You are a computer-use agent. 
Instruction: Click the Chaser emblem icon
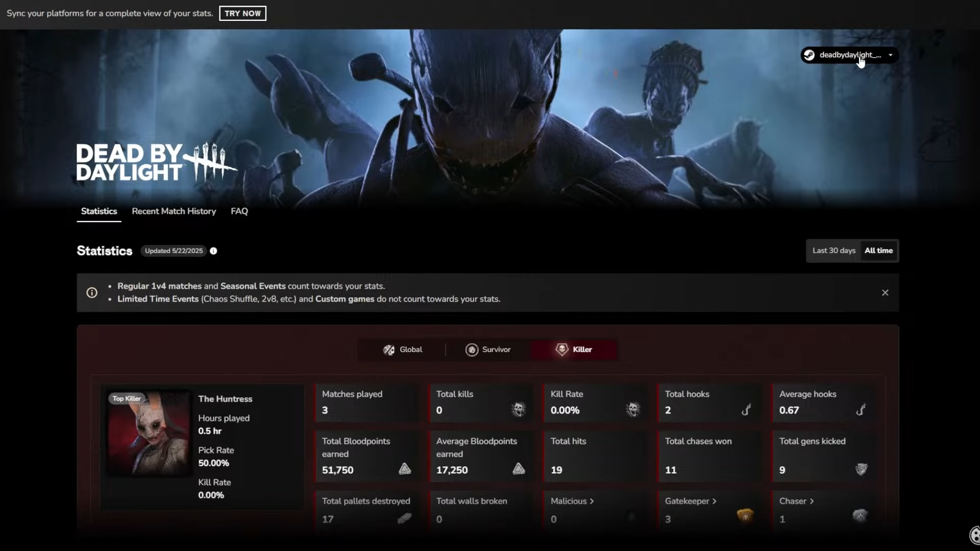(x=860, y=515)
